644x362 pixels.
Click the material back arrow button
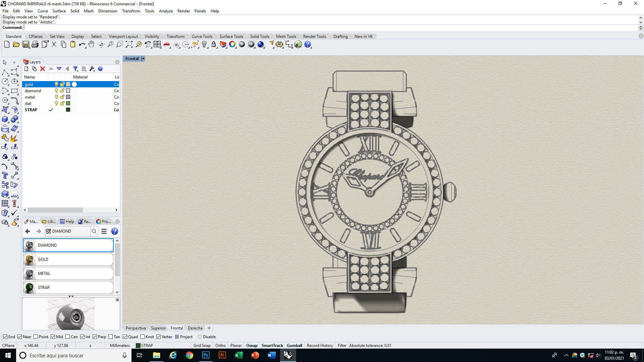pos(28,231)
